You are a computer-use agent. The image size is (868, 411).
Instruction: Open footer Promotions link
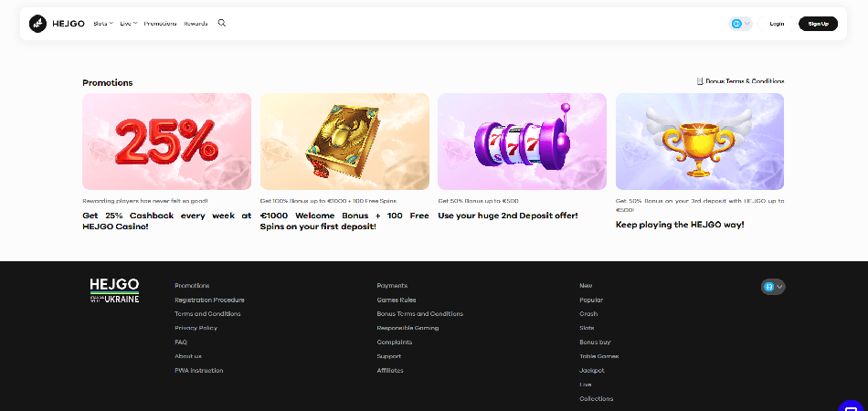(192, 286)
